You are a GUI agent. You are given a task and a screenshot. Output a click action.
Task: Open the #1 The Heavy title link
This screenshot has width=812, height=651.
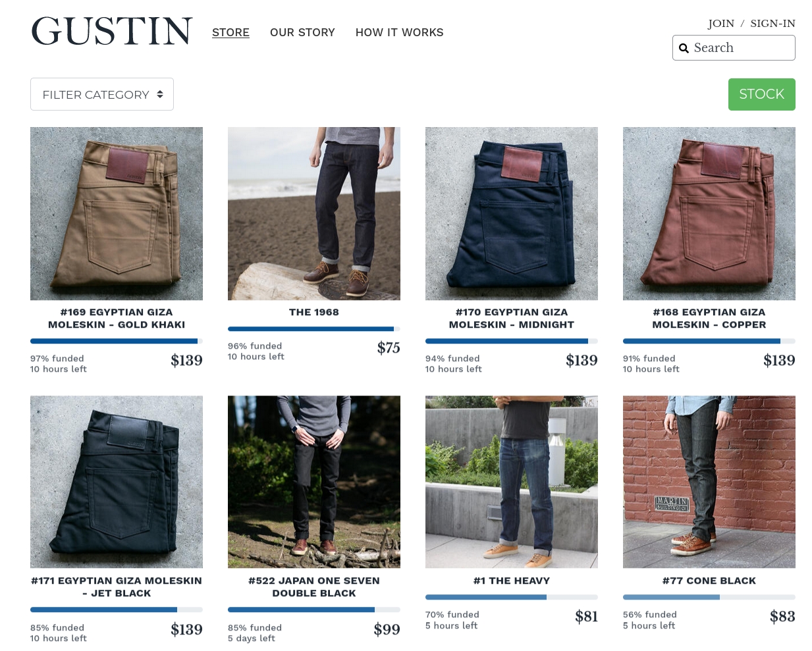(512, 581)
